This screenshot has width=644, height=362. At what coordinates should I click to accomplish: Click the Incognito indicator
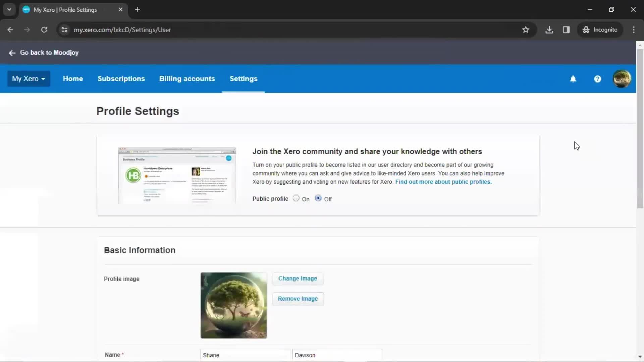click(x=600, y=30)
